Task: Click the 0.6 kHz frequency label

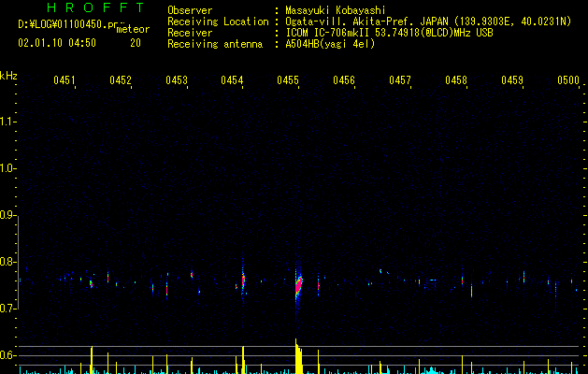Action: (8, 355)
